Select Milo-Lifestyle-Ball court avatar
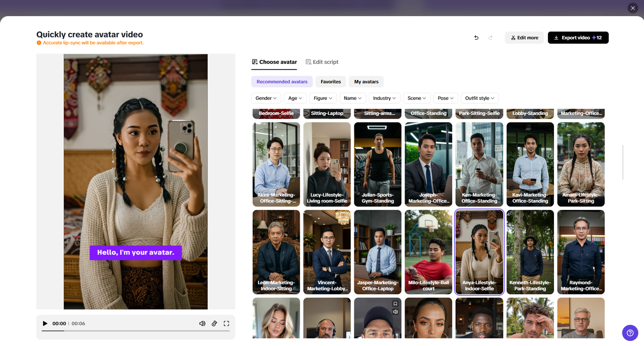Image resolution: width=644 pixels, height=346 pixels. 429,252
